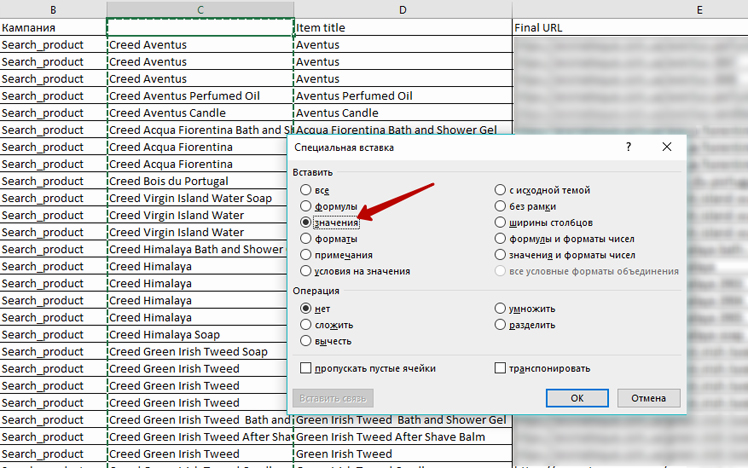This screenshot has width=748, height=468.
Task: Click cell "Creed Himalaya Soap"
Action: pyautogui.click(x=197, y=334)
